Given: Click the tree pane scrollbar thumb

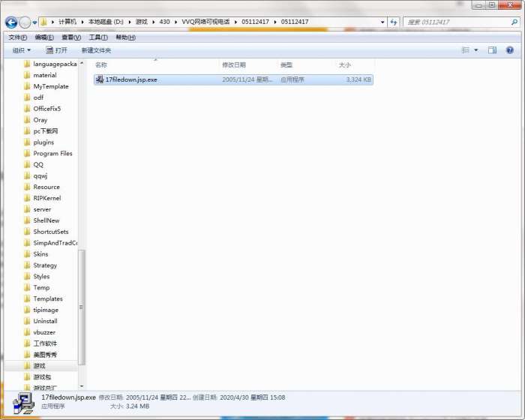Looking at the screenshot, I should 81,307.
